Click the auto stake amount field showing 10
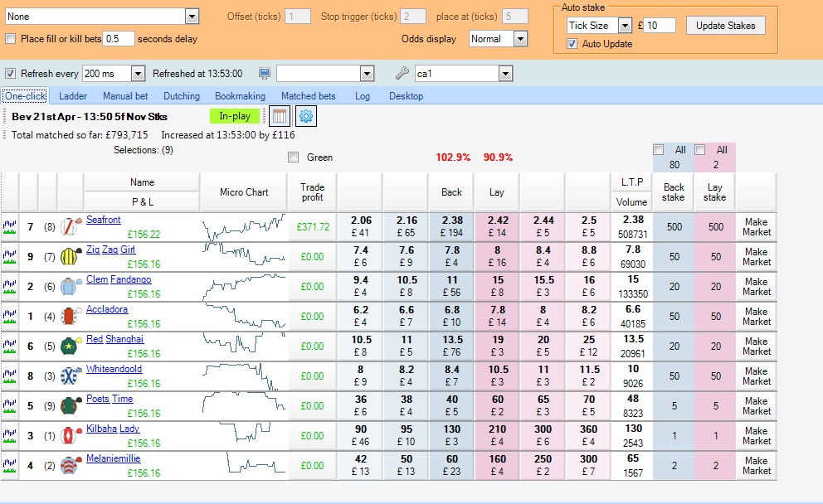Screen dimensions: 823x504 [x=660, y=26]
